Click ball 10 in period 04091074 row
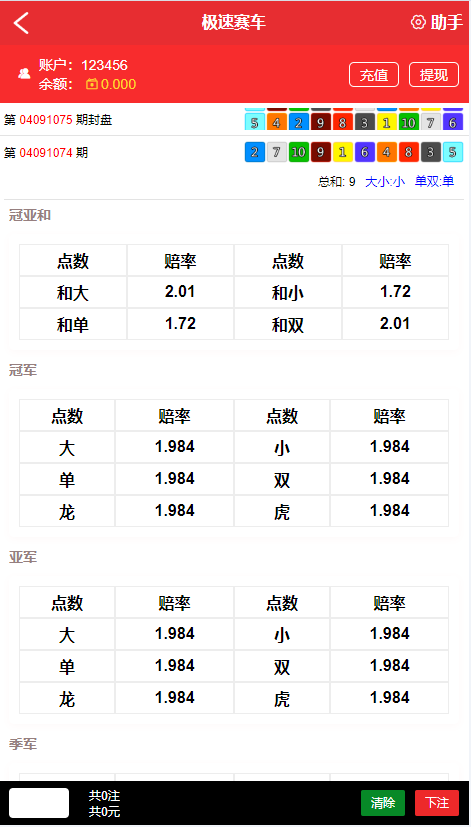Screen dimensions: 471x827 pos(299,152)
